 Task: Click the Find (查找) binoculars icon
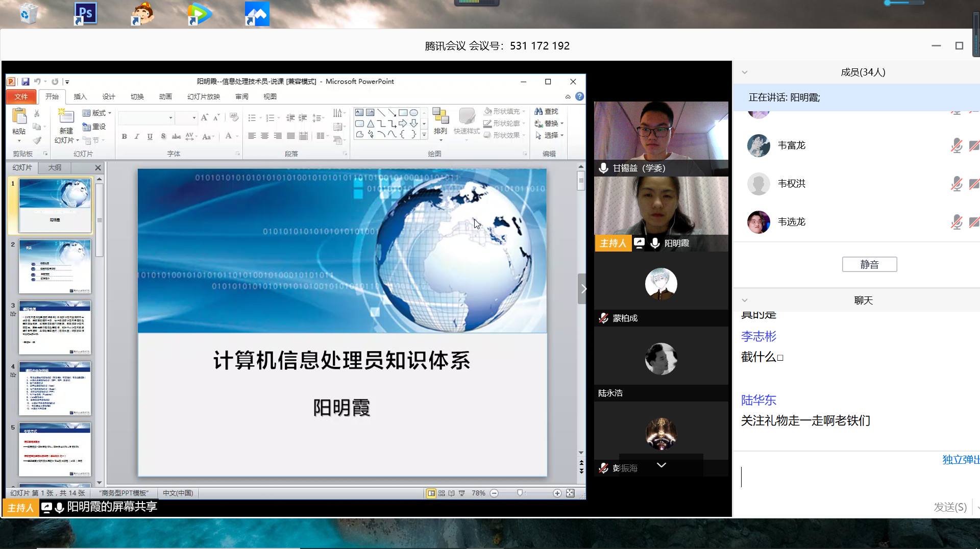tap(538, 111)
